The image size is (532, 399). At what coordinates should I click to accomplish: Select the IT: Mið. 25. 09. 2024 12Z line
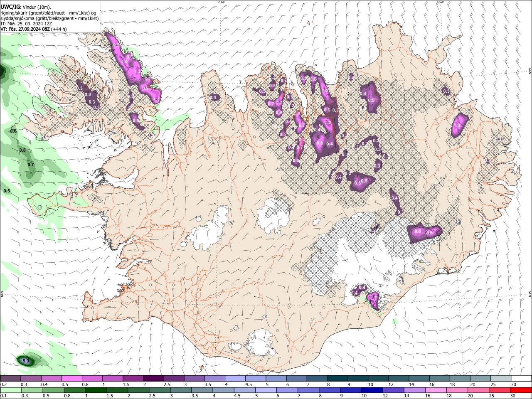click(x=26, y=24)
